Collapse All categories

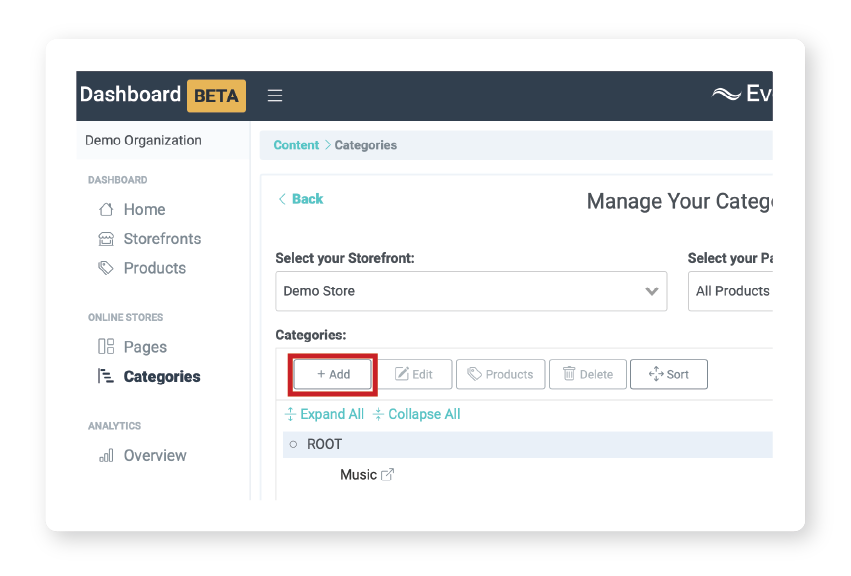(417, 414)
